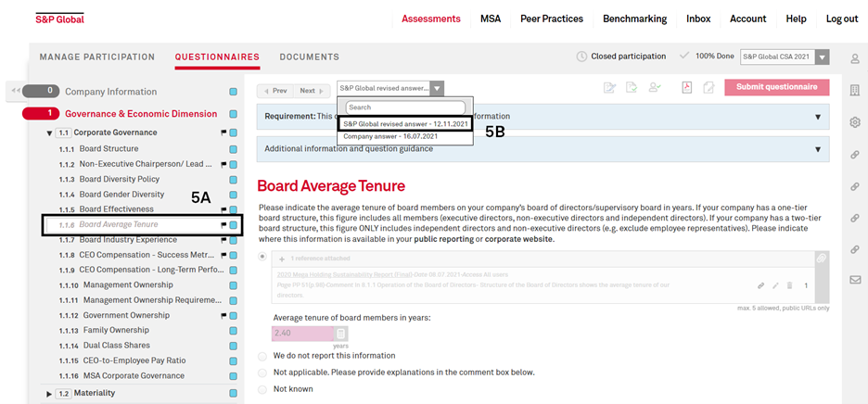868x404 pixels.
Task: Choose 'S&P Global revised answer - 12.11.2021'
Action: [x=404, y=124]
